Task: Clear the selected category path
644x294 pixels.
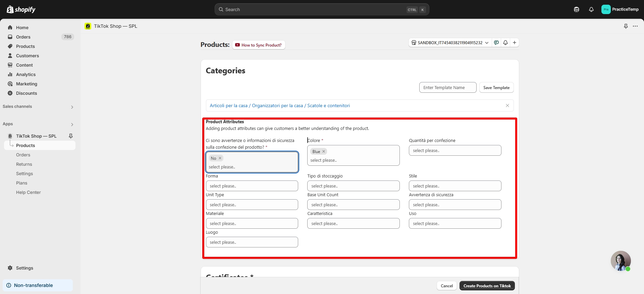Action: tap(507, 105)
